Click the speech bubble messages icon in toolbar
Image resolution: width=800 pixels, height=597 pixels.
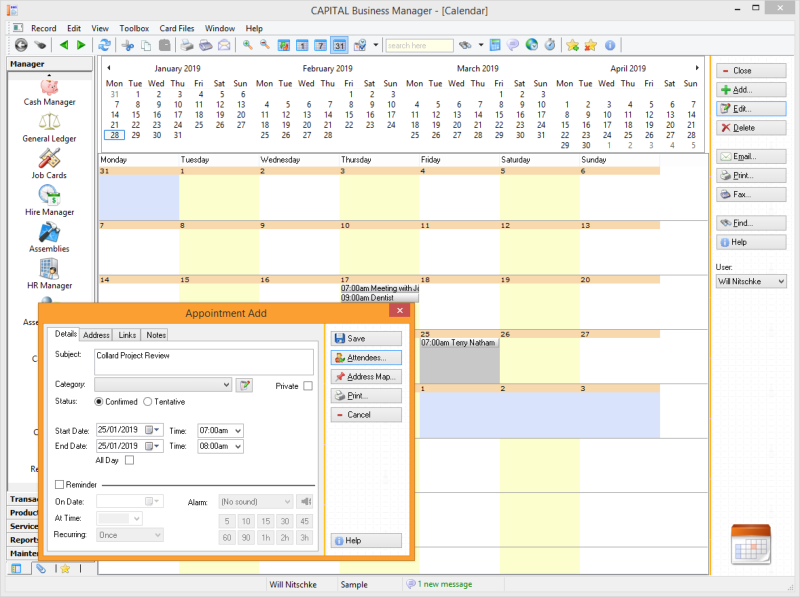(x=513, y=45)
